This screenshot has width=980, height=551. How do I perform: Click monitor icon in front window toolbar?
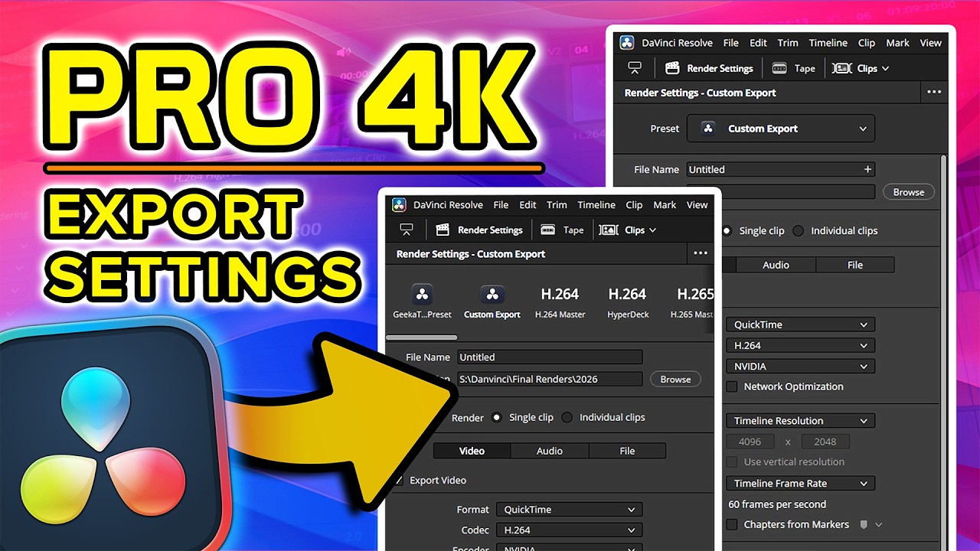pyautogui.click(x=407, y=230)
